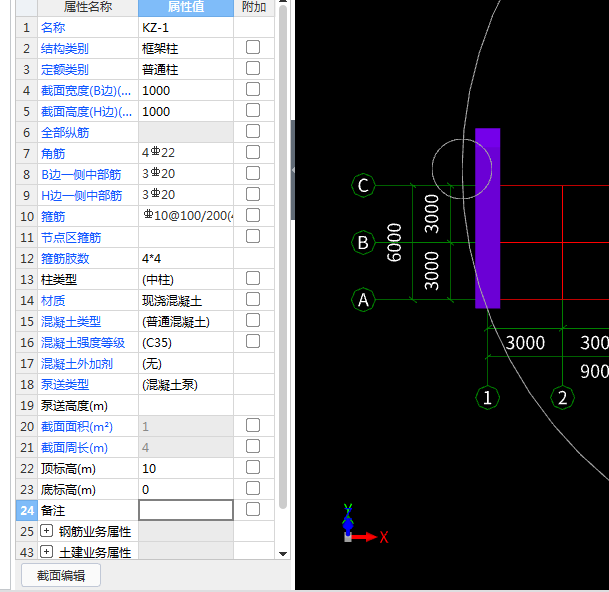Click the scrollbar down arrow of property list

[283, 554]
